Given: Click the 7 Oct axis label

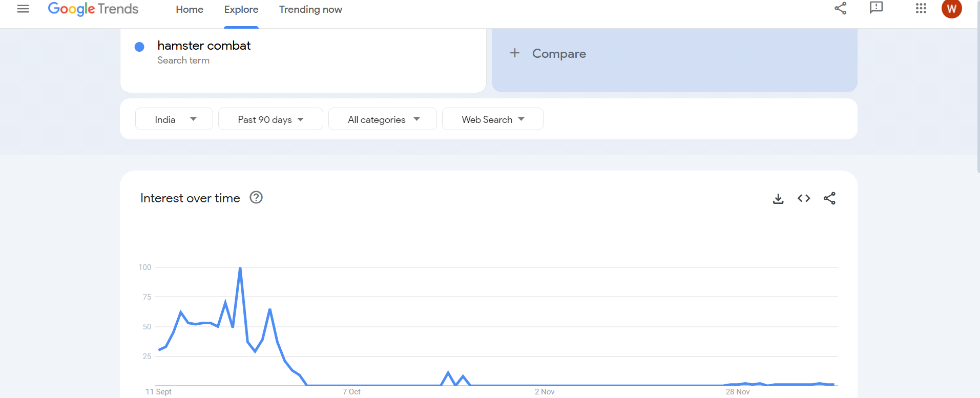Looking at the screenshot, I should click(351, 392).
